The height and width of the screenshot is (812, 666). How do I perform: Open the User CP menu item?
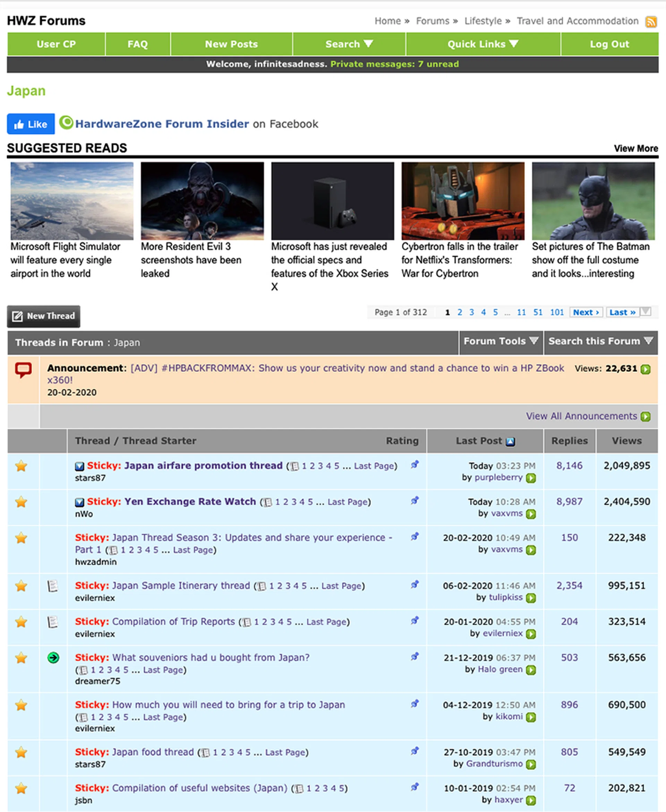[56, 44]
